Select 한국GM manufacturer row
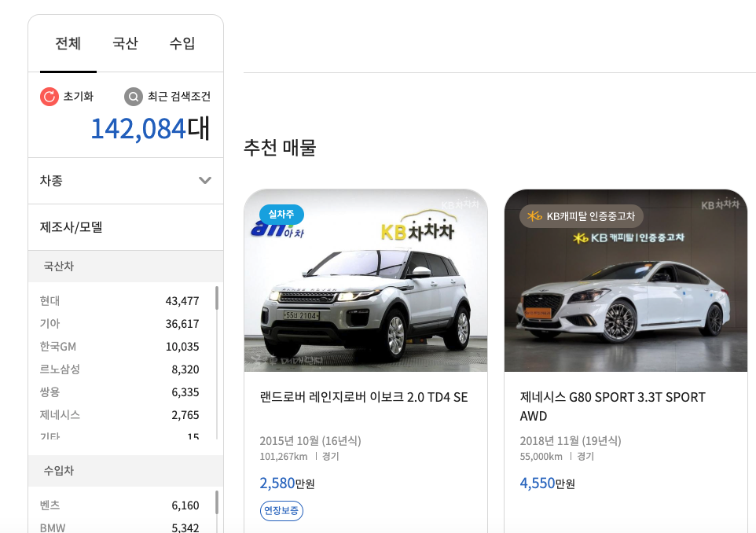This screenshot has height=533, width=756. point(119,347)
